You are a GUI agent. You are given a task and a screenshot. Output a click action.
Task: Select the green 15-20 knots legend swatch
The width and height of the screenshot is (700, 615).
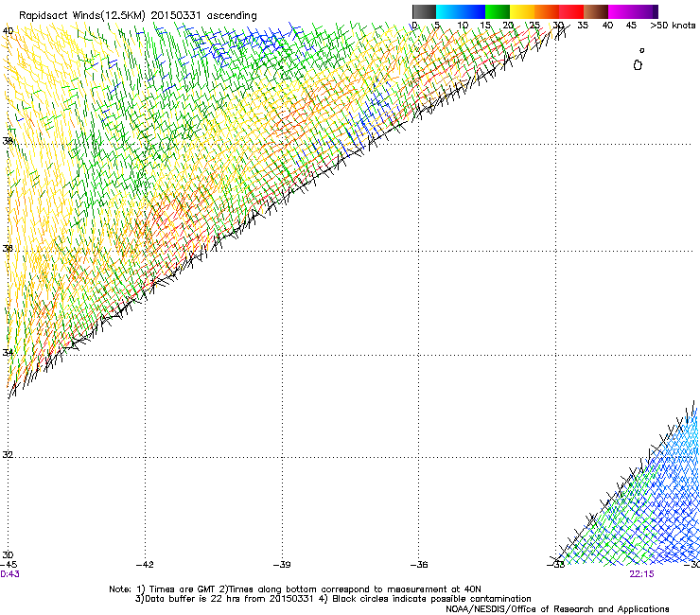click(498, 11)
